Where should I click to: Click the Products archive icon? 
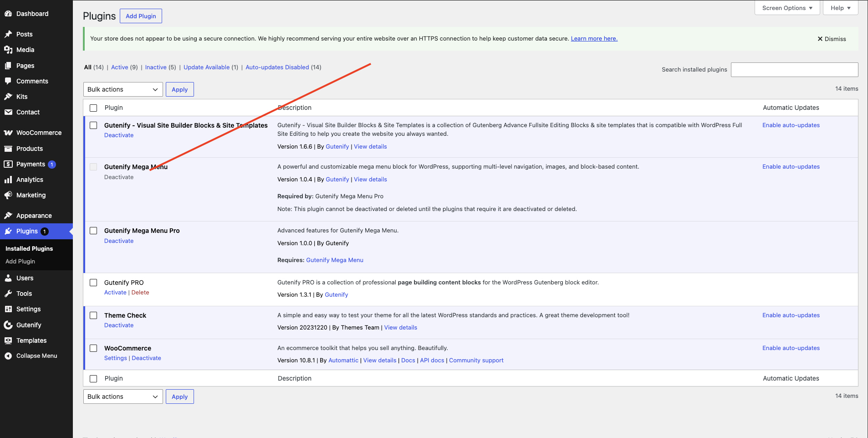click(x=8, y=149)
